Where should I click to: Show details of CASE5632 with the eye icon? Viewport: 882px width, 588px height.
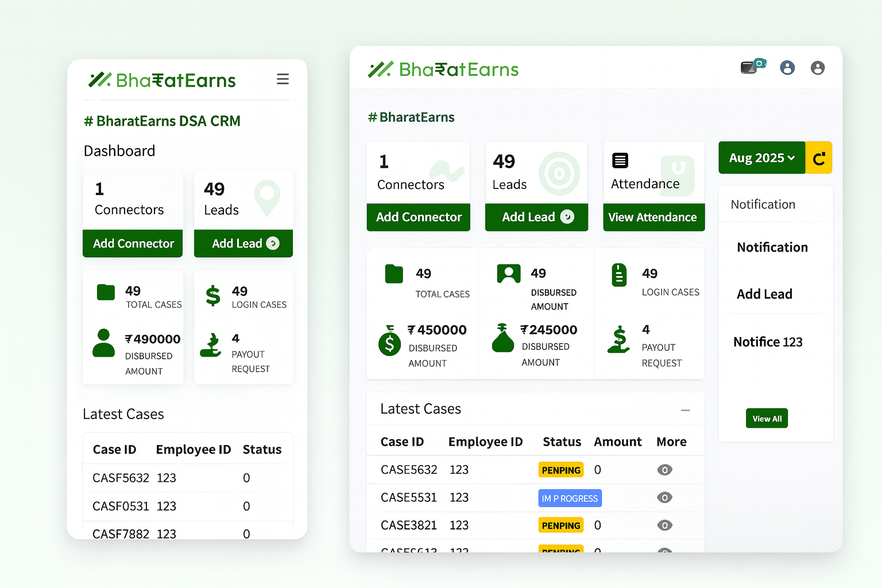pos(664,470)
